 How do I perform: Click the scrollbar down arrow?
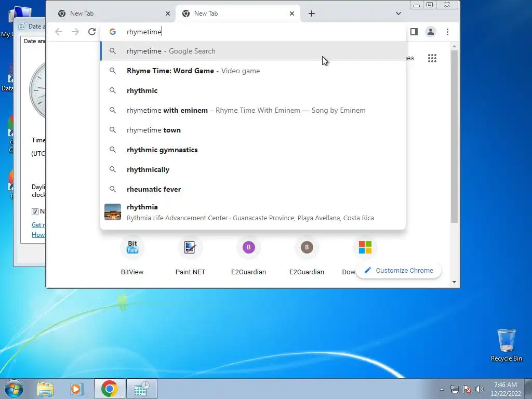(x=454, y=282)
